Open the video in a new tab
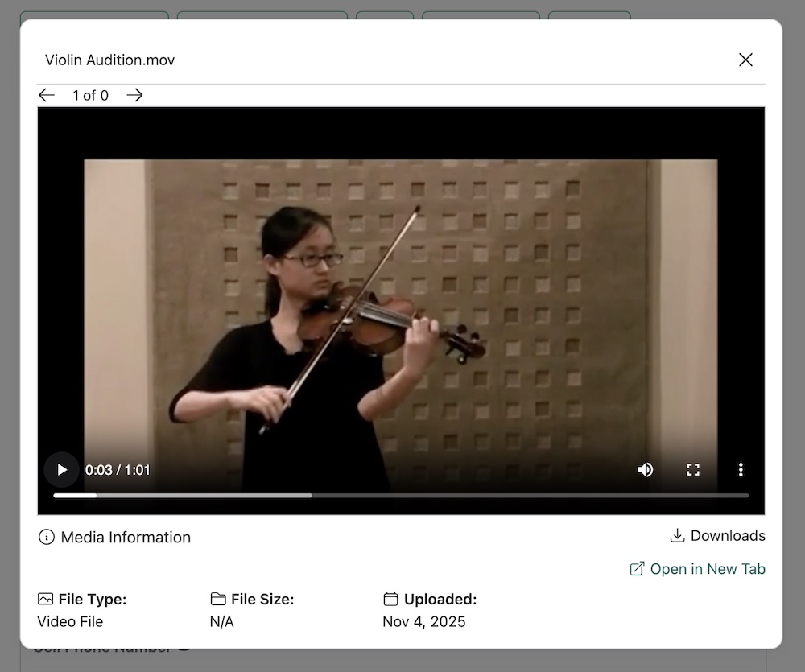 [x=697, y=569]
